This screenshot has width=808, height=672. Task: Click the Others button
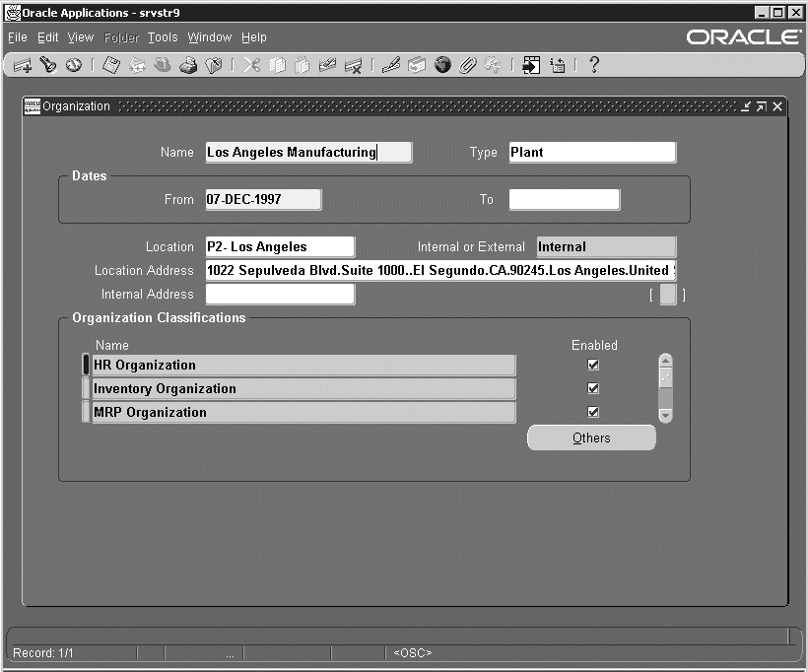pos(591,437)
